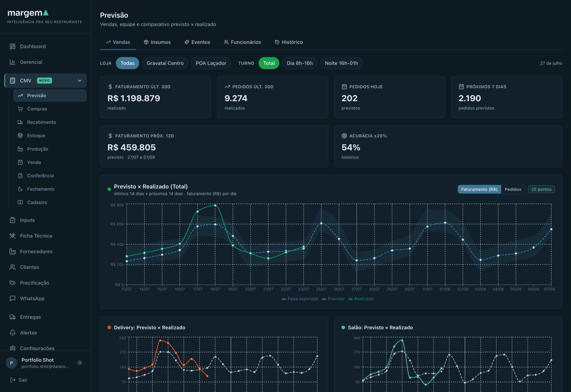Click the Compras shopping cart icon

point(20,109)
